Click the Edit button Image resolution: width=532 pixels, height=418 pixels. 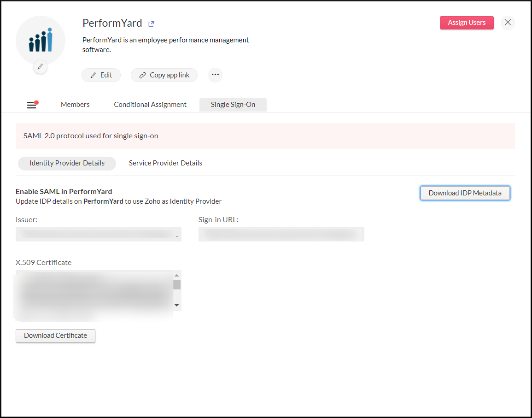click(x=101, y=75)
